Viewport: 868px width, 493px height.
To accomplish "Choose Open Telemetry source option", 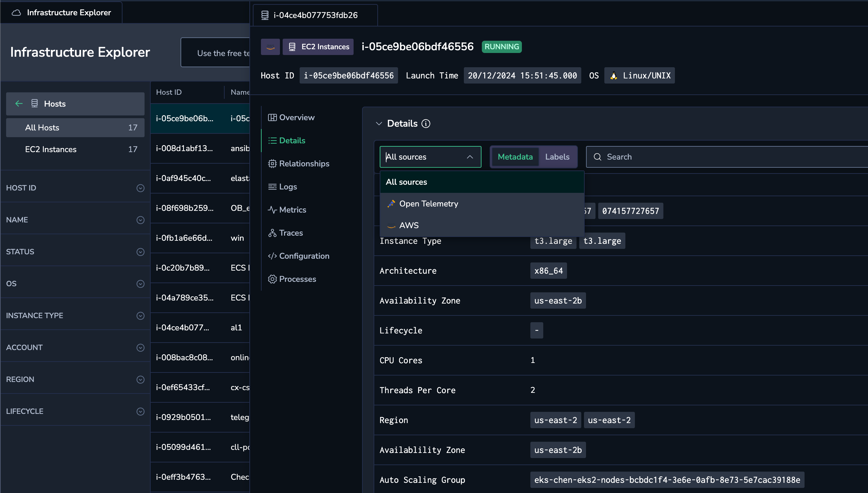I will [482, 204].
